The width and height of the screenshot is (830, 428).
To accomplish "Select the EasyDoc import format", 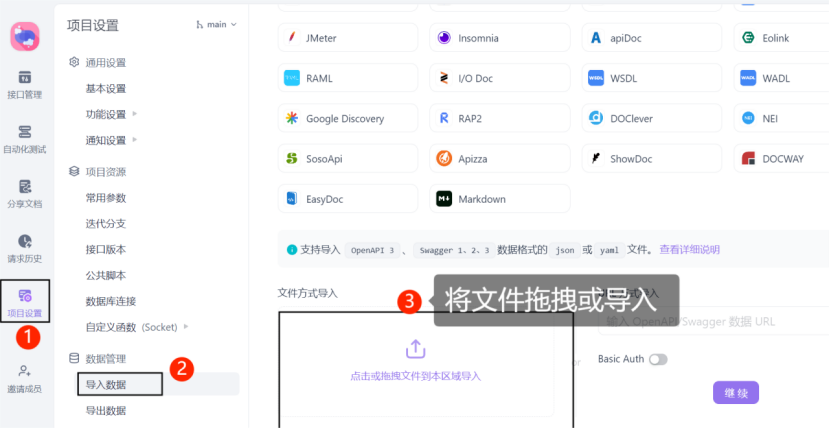I will click(x=348, y=198).
